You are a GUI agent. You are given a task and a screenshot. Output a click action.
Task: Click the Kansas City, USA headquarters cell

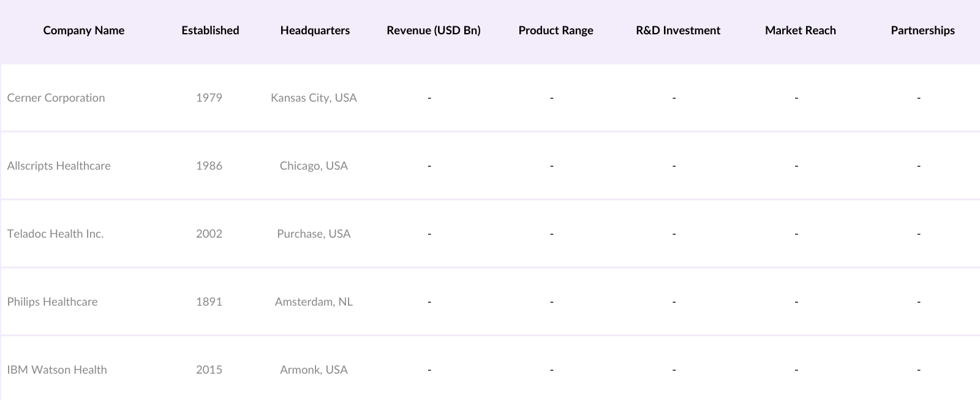coord(314,98)
